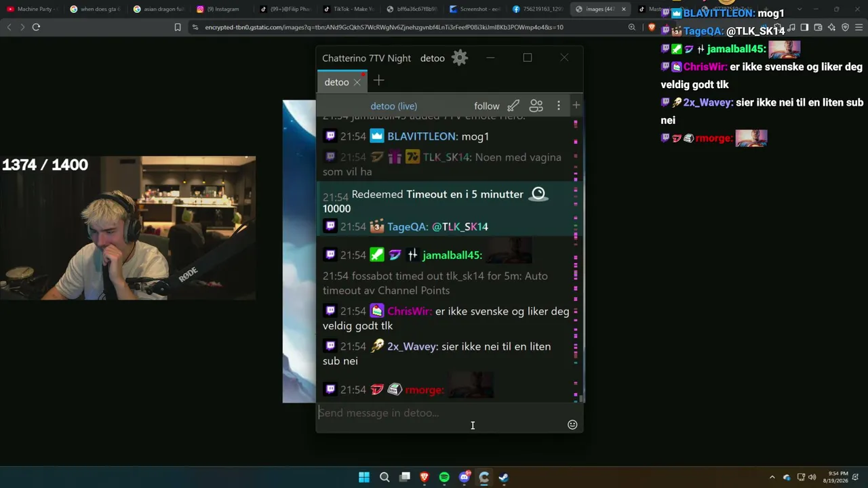Close the images browser tab
868x488 pixels.
[623, 9]
